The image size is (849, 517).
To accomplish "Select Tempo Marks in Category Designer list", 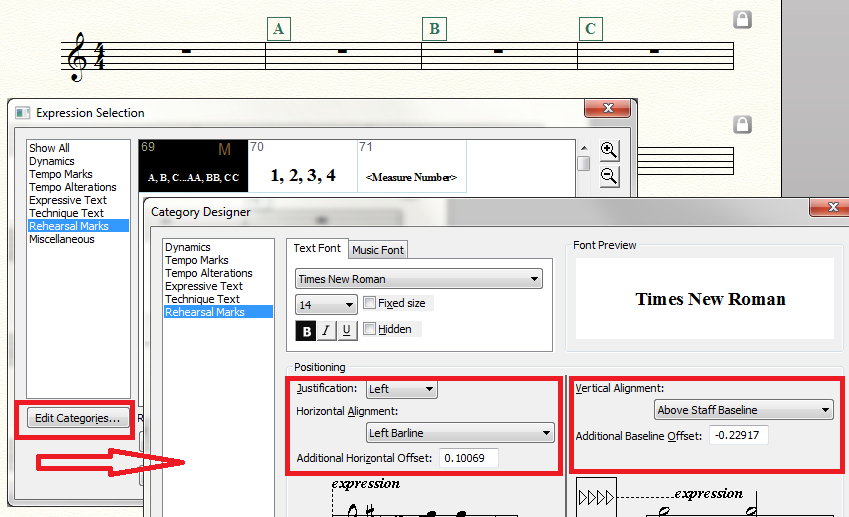I will pyautogui.click(x=196, y=260).
